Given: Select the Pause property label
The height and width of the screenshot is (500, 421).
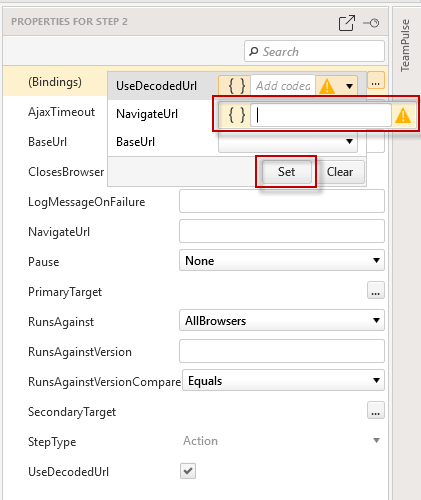Looking at the screenshot, I should [x=44, y=262].
